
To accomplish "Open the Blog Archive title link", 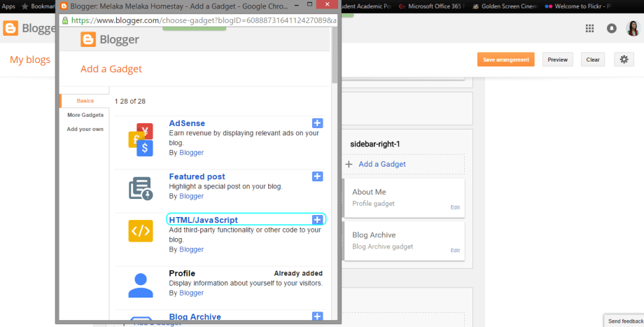I will (x=195, y=316).
